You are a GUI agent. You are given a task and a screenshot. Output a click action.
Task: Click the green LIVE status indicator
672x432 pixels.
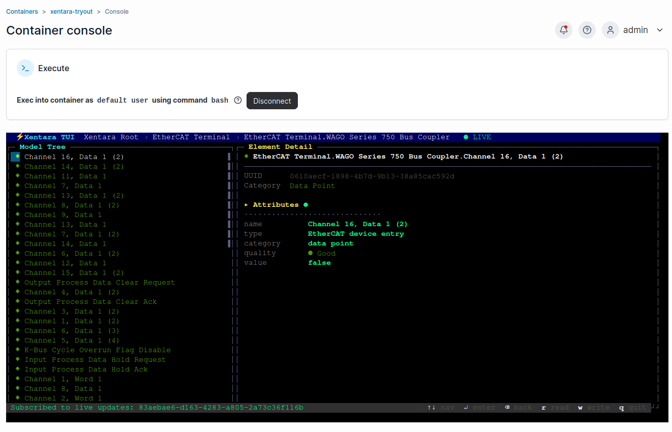[x=477, y=137]
